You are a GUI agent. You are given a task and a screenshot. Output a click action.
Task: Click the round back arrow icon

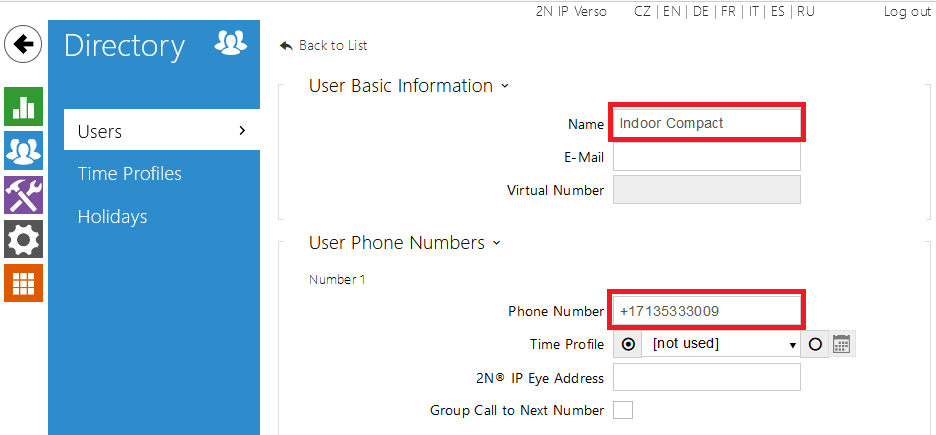[x=23, y=44]
